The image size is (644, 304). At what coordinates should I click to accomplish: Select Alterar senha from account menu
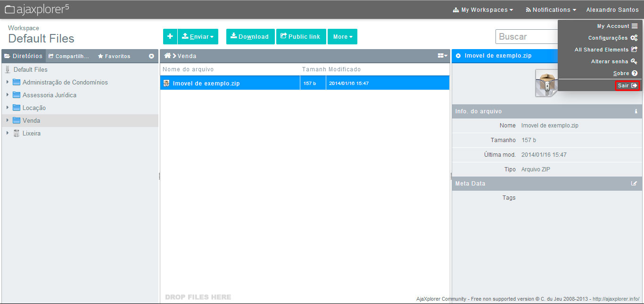click(x=613, y=61)
